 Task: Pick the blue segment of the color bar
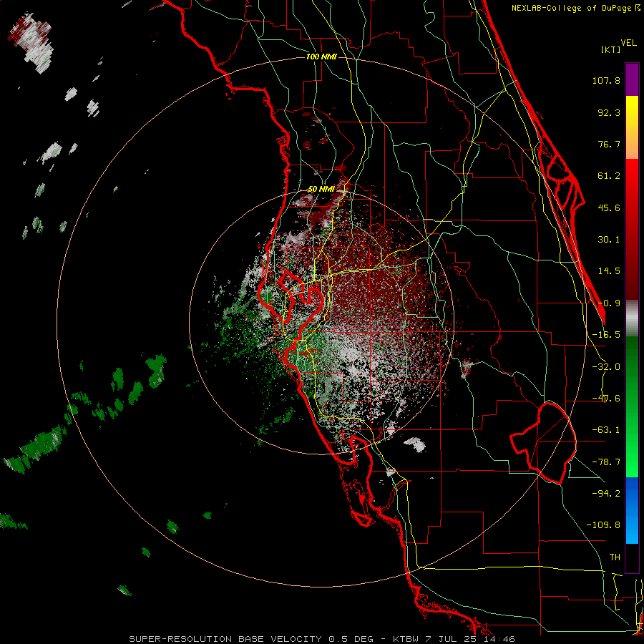click(632, 510)
